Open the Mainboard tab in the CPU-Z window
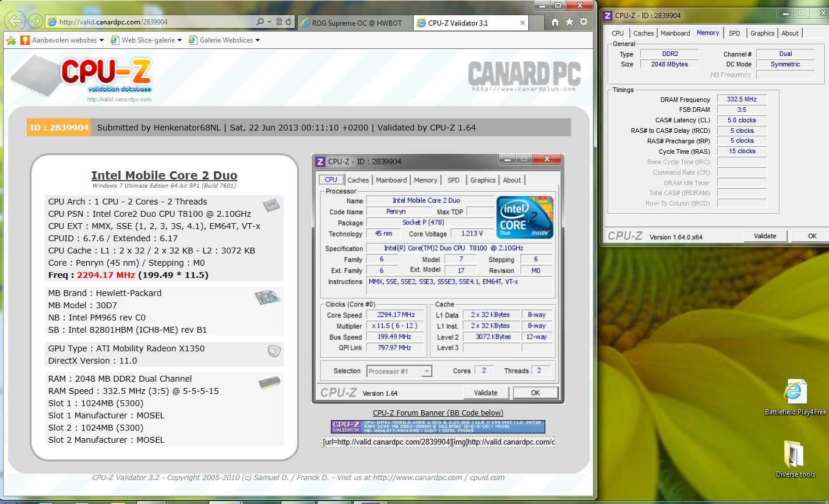Image resolution: width=829 pixels, height=504 pixels. tap(675, 33)
